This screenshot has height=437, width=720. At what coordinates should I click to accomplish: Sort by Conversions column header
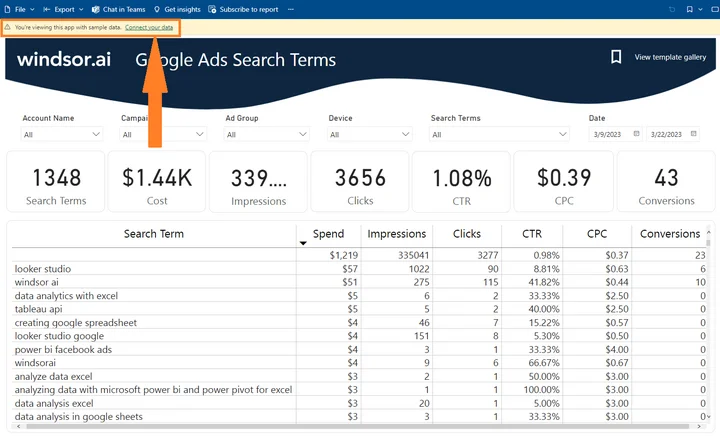(670, 234)
